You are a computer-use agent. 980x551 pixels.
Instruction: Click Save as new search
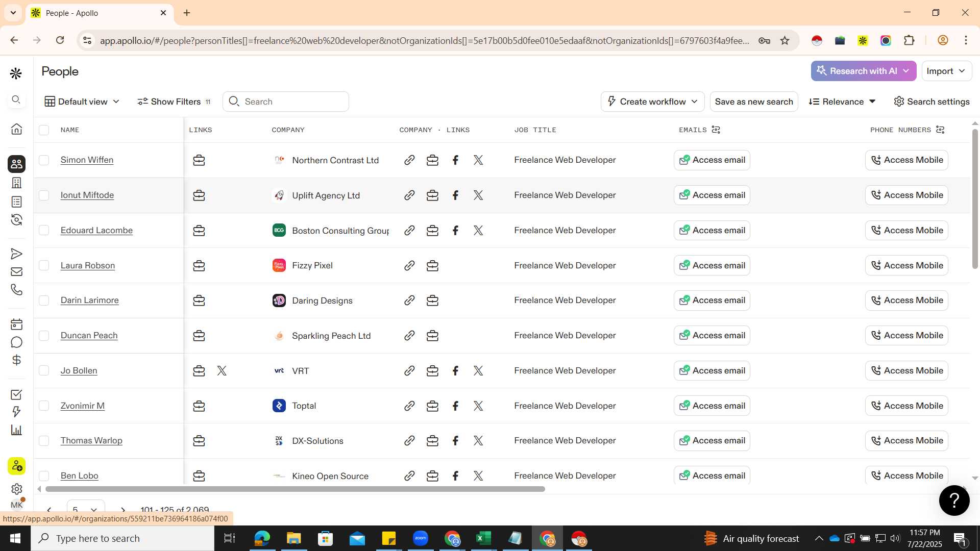tap(754, 102)
